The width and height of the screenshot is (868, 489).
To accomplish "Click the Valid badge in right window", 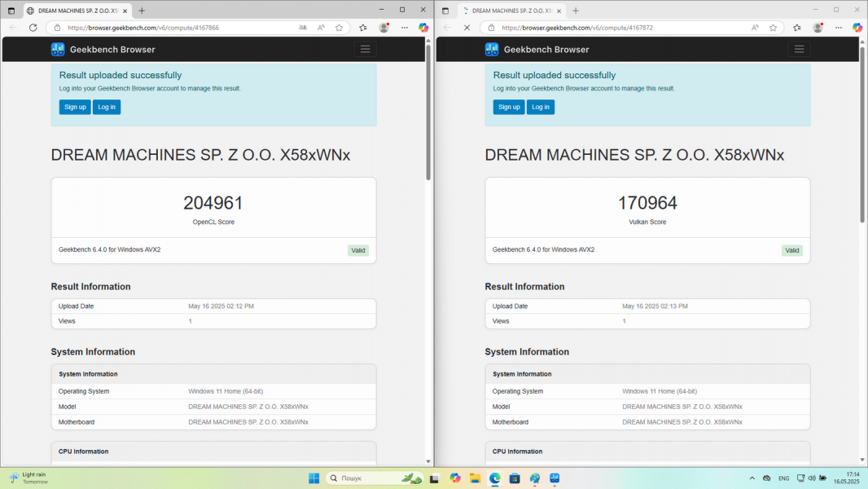I will [792, 250].
